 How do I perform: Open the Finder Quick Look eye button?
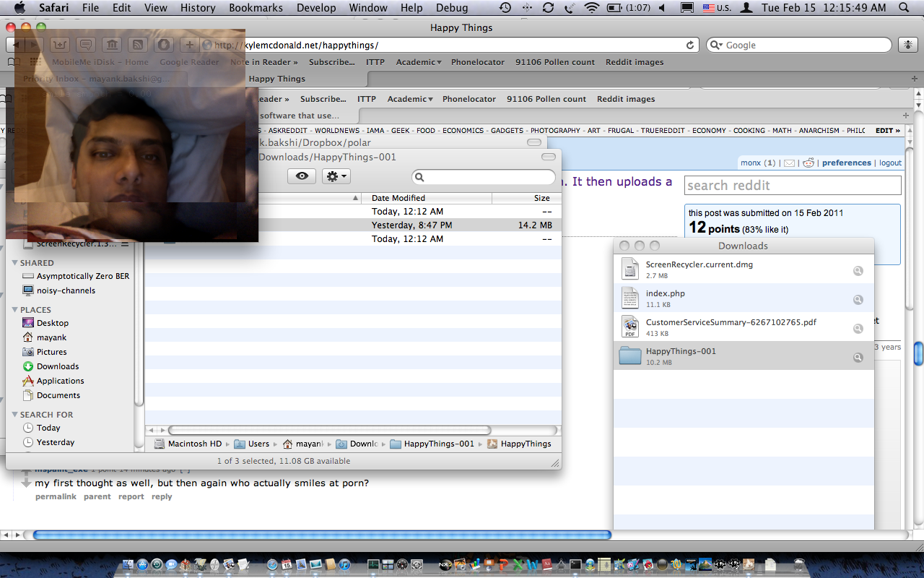click(x=302, y=176)
